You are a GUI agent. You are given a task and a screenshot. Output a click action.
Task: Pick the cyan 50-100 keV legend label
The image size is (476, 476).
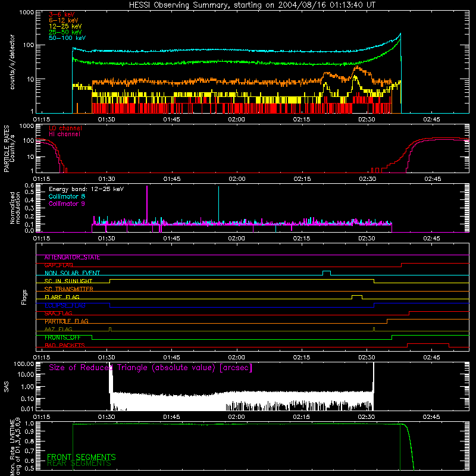click(x=67, y=38)
